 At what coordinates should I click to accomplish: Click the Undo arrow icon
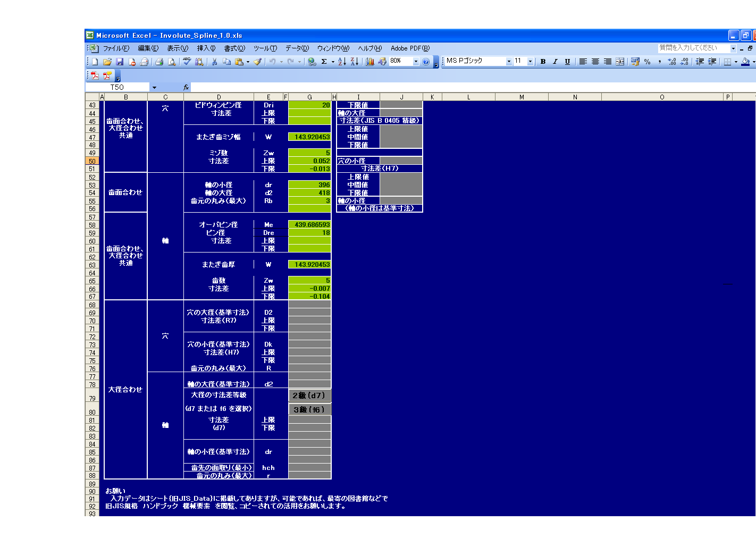click(272, 62)
